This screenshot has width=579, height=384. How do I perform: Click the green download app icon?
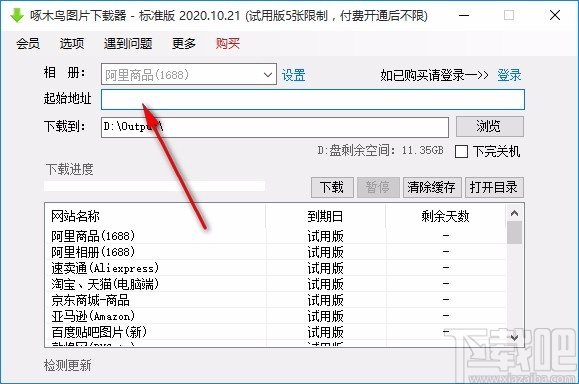17,15
